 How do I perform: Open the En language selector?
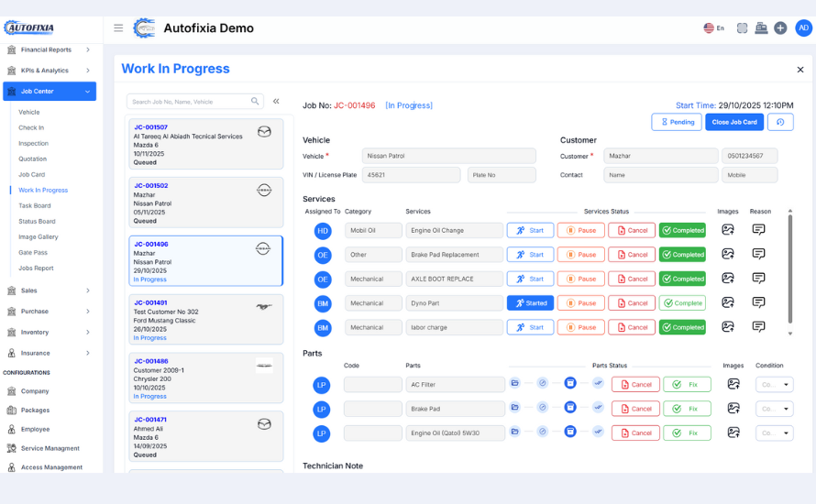[x=714, y=28]
